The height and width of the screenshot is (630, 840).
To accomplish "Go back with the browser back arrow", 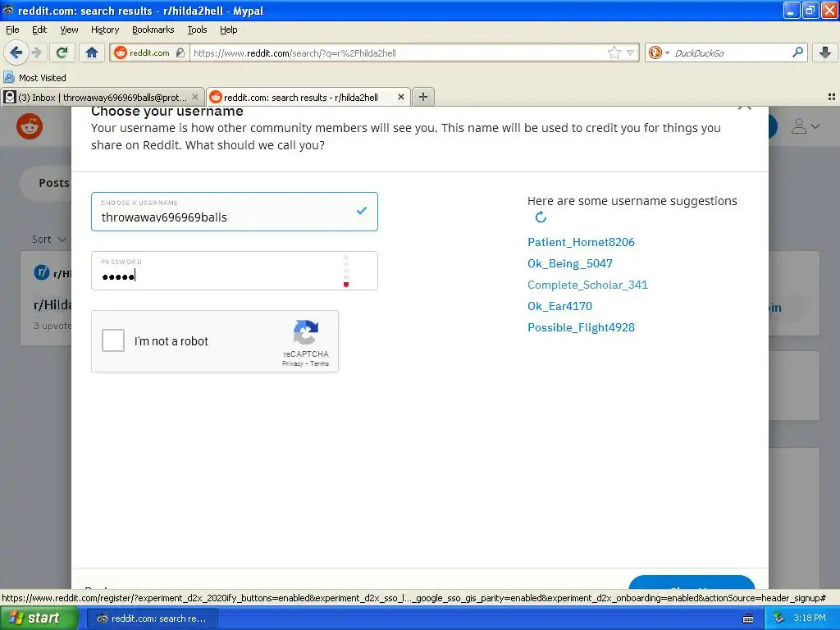I will click(16, 52).
